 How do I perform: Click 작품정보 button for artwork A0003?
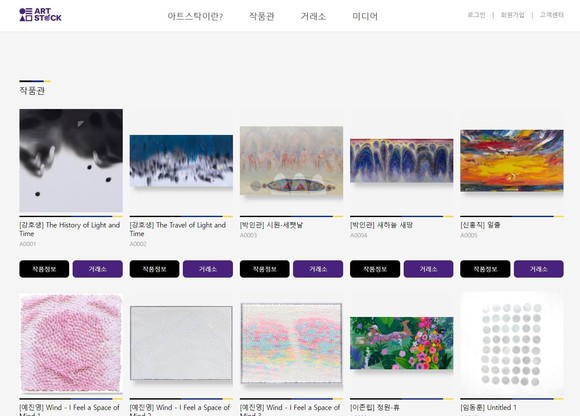coord(264,269)
